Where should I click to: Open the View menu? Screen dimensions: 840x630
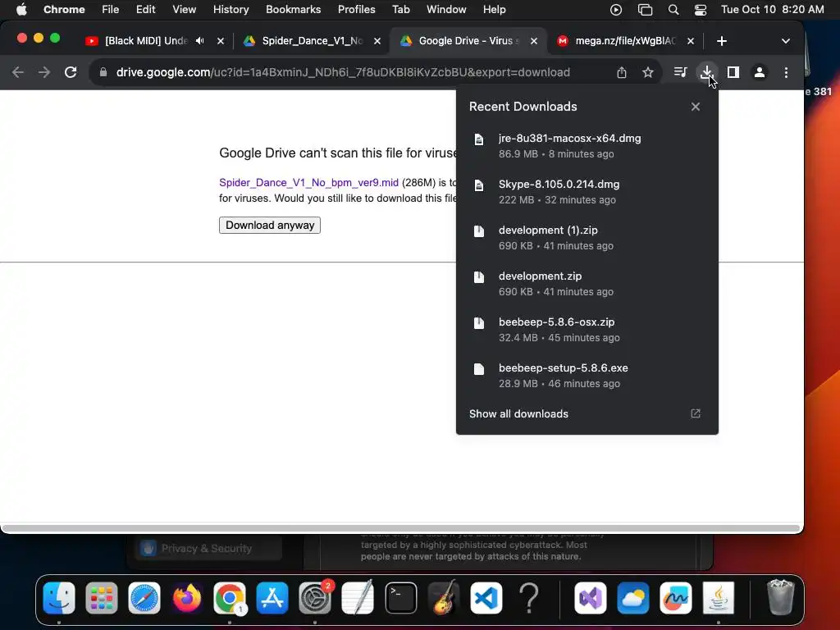click(x=184, y=9)
